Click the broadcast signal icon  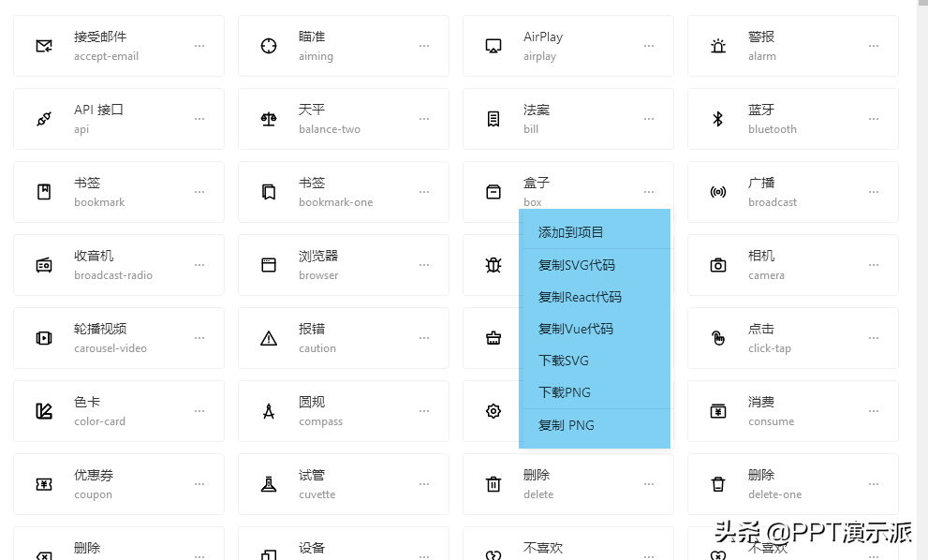coord(718,192)
